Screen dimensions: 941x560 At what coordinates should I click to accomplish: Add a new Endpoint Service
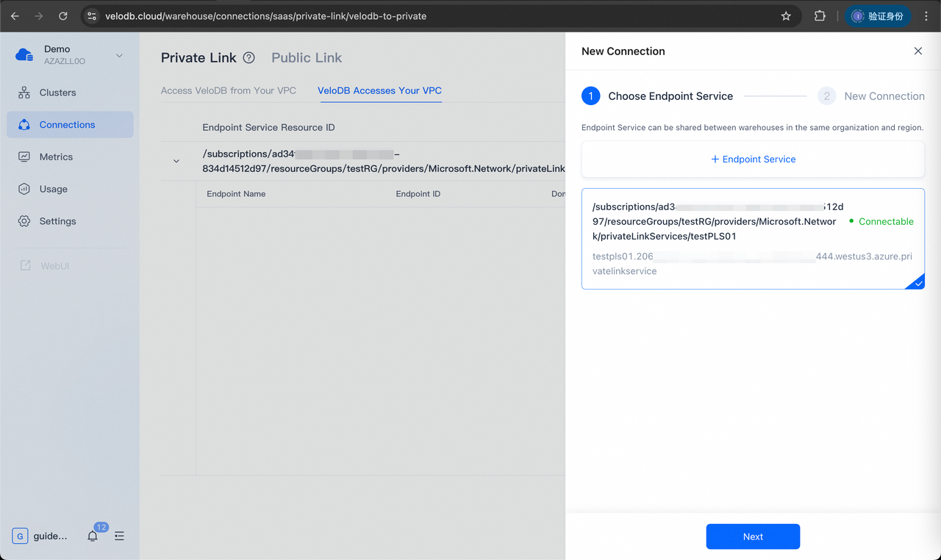tap(753, 159)
